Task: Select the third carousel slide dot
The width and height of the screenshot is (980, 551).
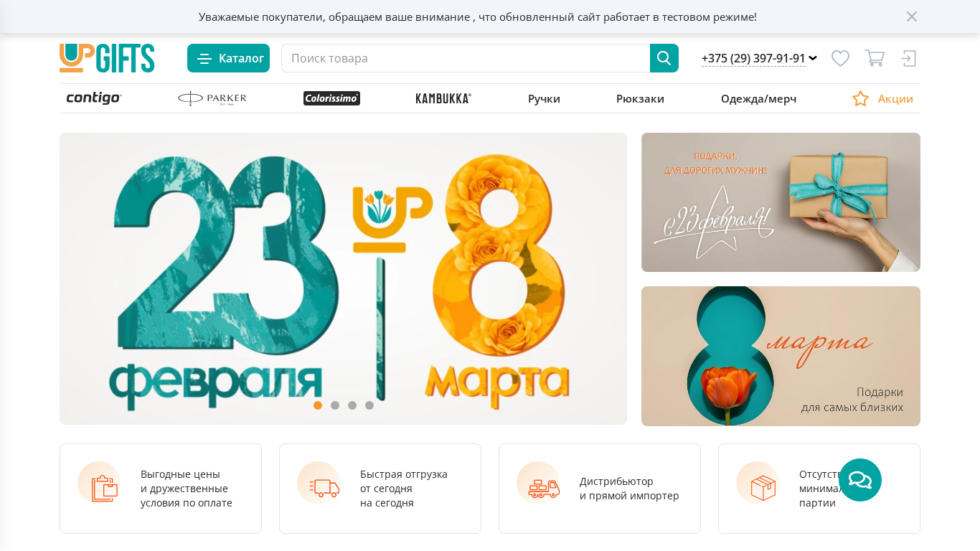Action: (x=352, y=405)
